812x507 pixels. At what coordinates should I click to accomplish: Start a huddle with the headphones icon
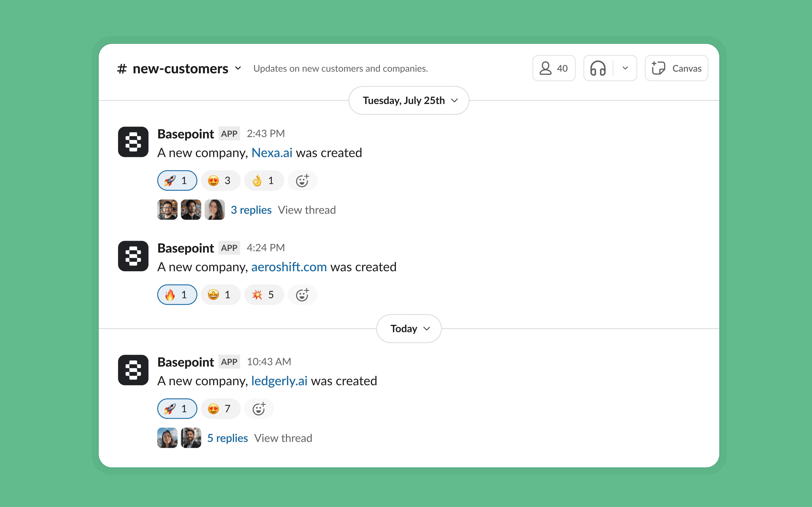pos(598,68)
